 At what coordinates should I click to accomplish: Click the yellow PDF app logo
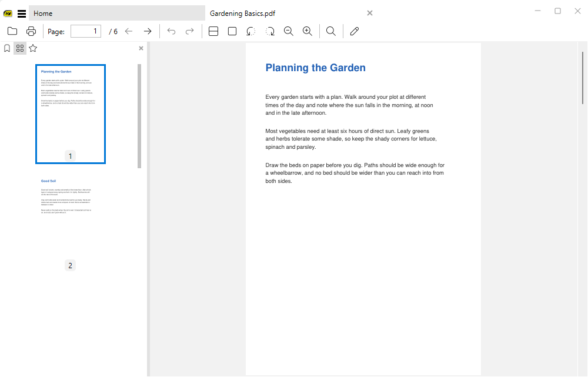click(x=8, y=14)
